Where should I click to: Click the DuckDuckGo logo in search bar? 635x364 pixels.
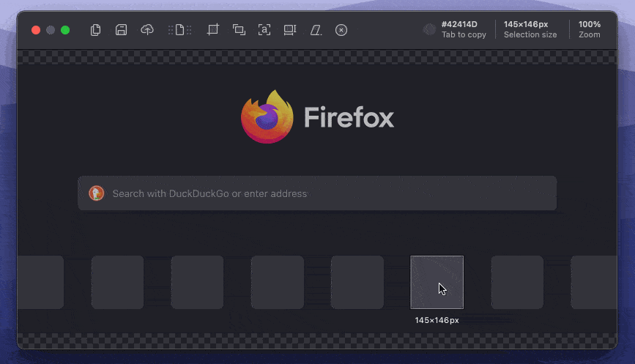pos(97,193)
